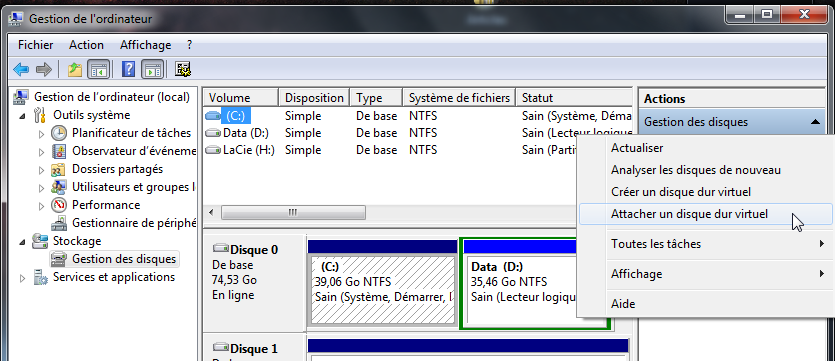The width and height of the screenshot is (835, 361).
Task: Open the Action menu
Action: [86, 45]
